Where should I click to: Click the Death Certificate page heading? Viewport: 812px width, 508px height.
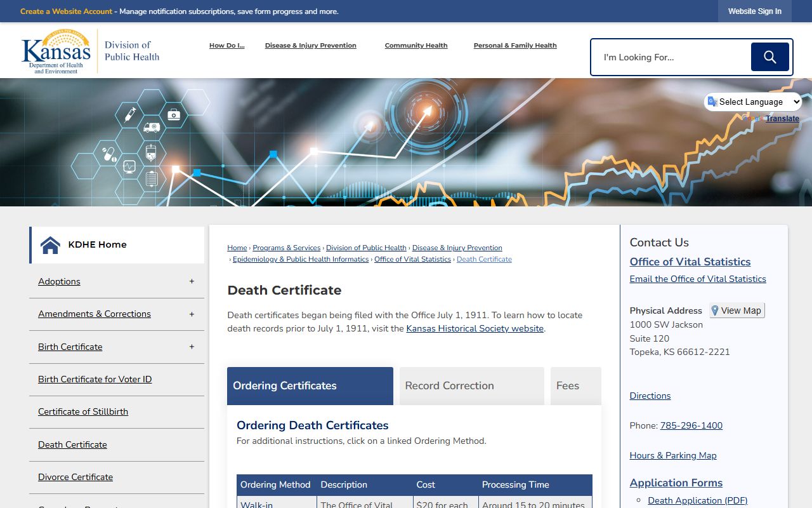click(285, 290)
